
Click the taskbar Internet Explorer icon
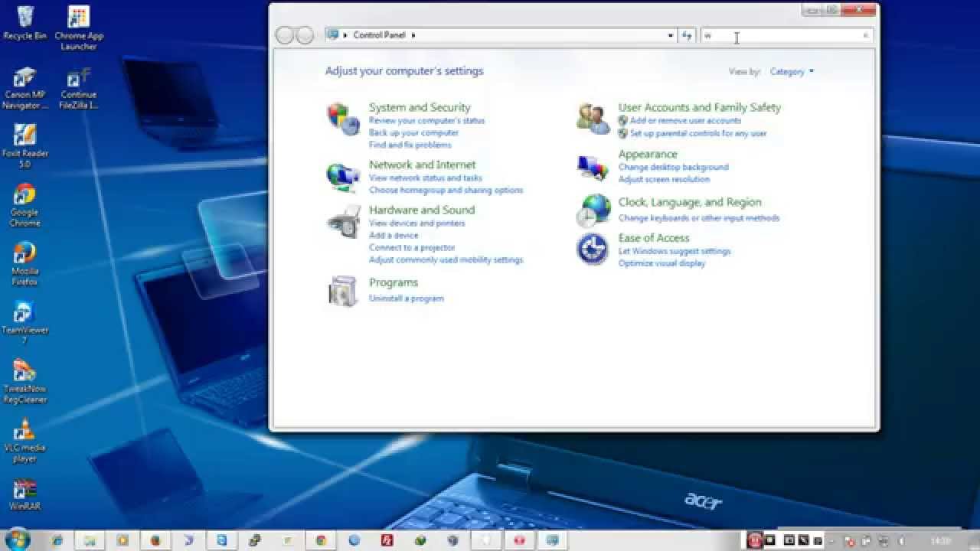coord(57,540)
